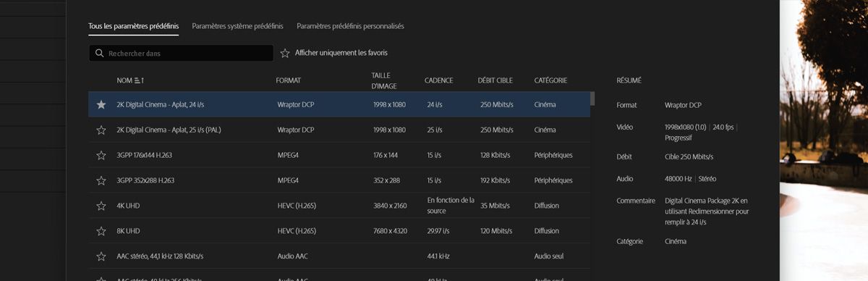Click the Digital Cinema Package 2K commentaire text
868x281 pixels.
pos(707,211)
